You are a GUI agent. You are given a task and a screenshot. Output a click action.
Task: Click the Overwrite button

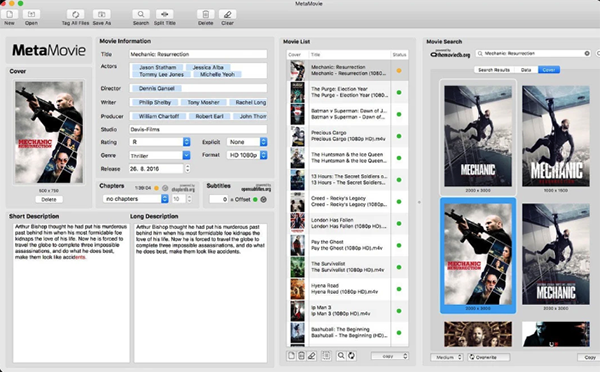click(x=489, y=357)
